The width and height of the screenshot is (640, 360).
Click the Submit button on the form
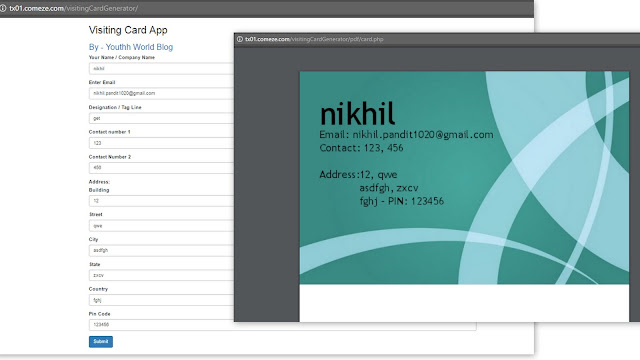tap(101, 342)
